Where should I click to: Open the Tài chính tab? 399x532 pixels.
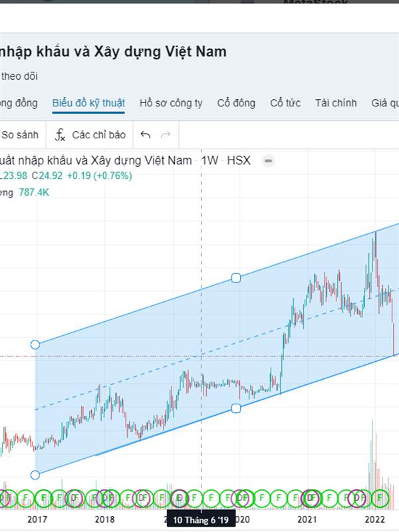click(336, 103)
